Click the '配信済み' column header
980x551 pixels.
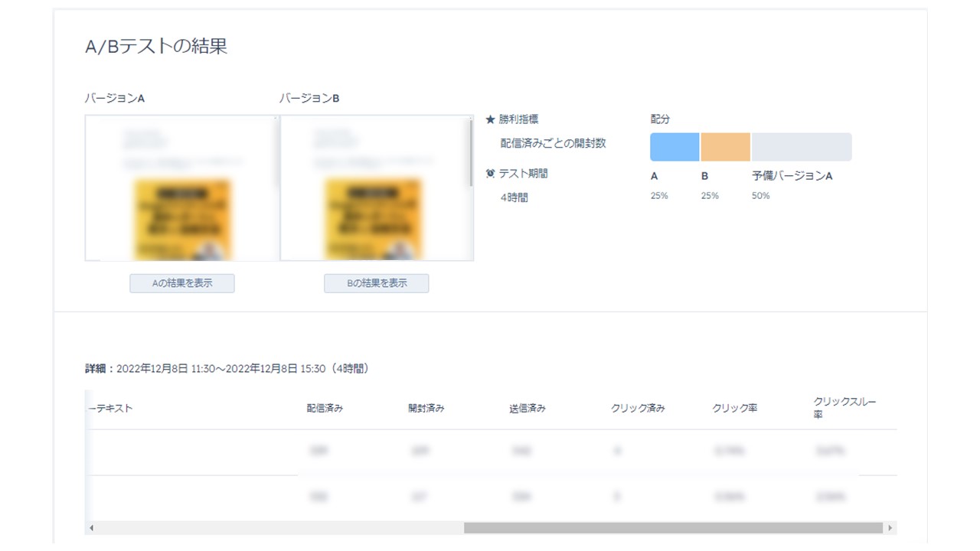coord(325,409)
